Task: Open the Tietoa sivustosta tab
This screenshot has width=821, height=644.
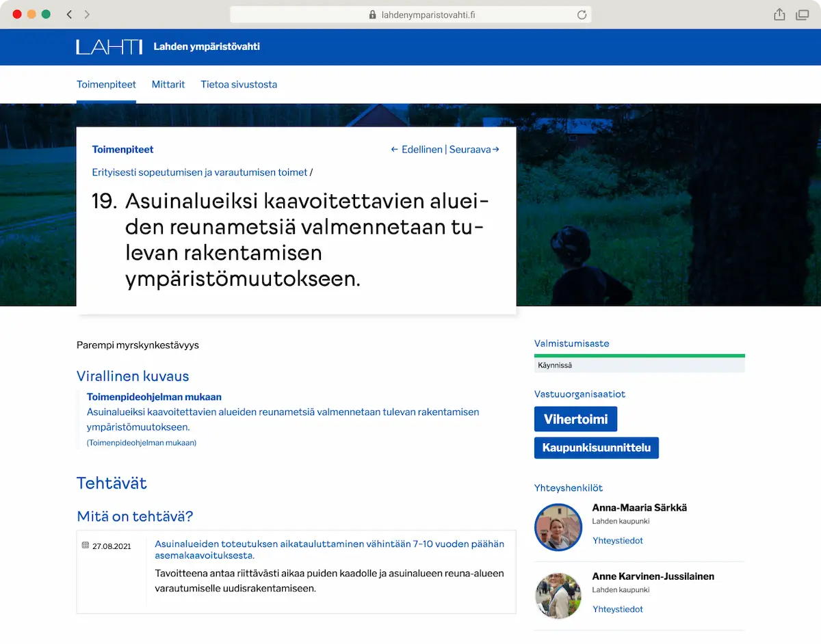Action: pyautogui.click(x=239, y=85)
